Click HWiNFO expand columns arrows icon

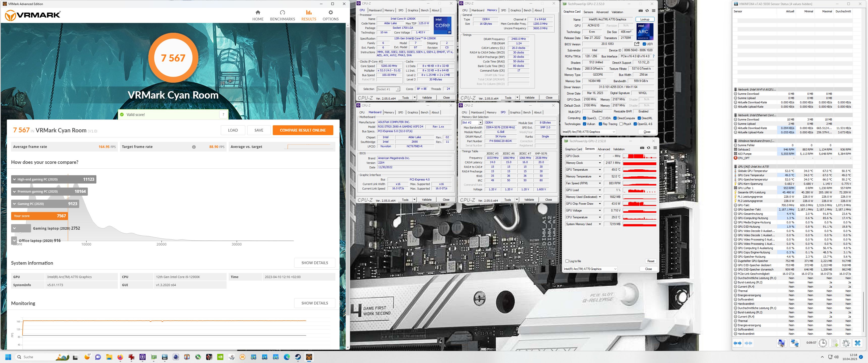click(738, 343)
